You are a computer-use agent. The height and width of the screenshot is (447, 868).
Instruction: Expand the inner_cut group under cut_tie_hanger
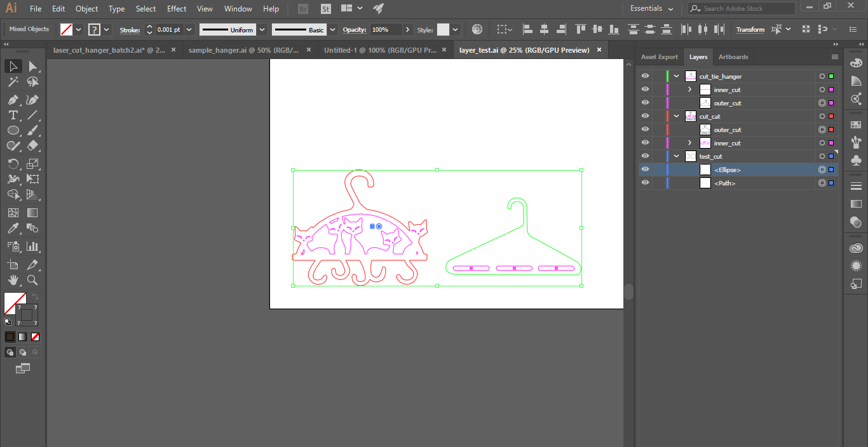tap(690, 90)
